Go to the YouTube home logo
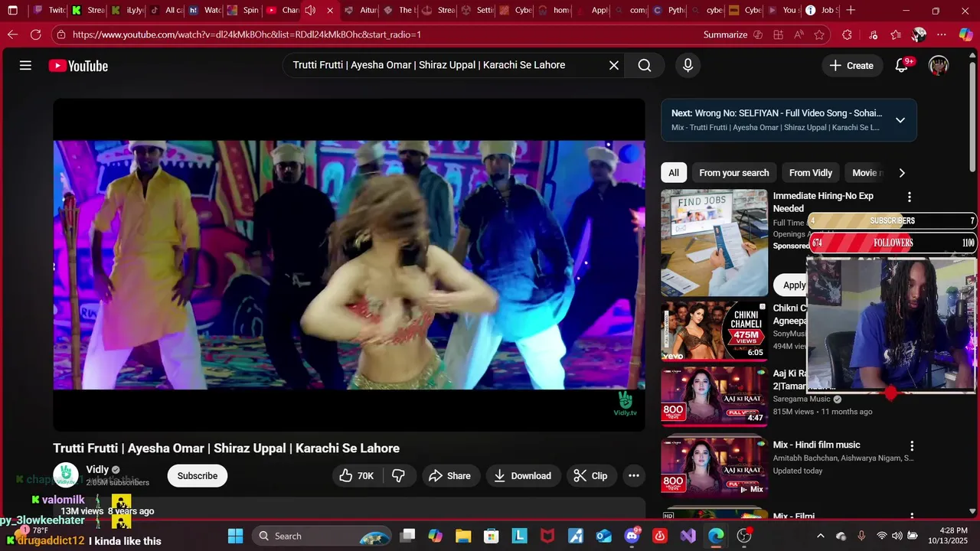The image size is (980, 551). point(78,66)
